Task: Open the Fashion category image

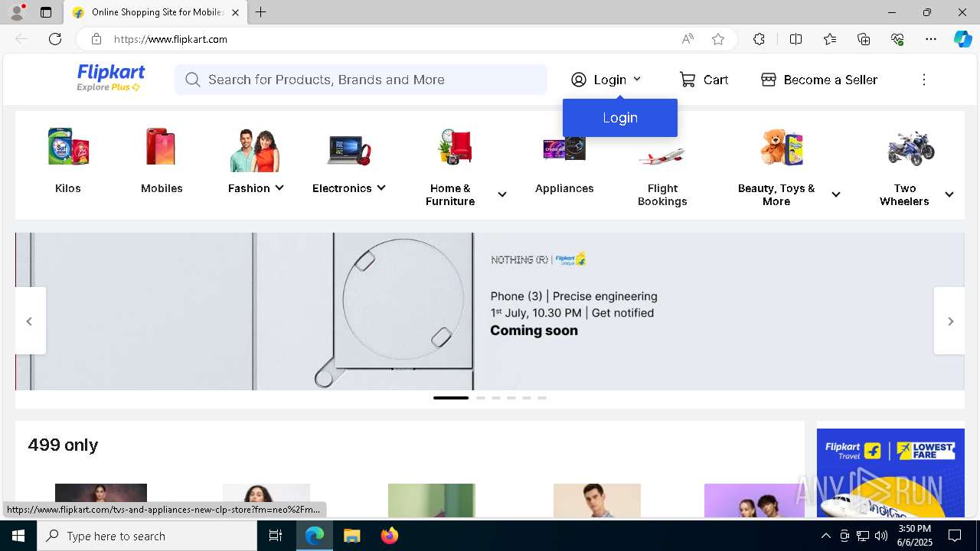Action: tap(255, 150)
